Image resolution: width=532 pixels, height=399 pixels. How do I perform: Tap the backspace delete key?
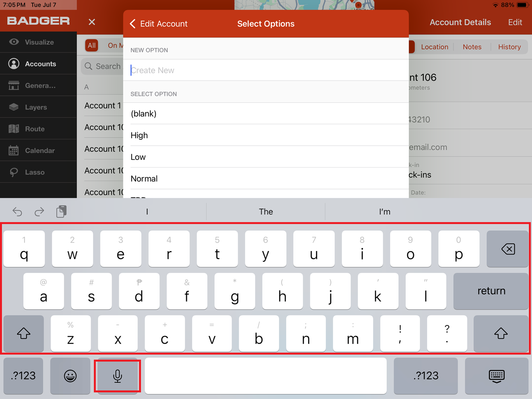click(508, 249)
